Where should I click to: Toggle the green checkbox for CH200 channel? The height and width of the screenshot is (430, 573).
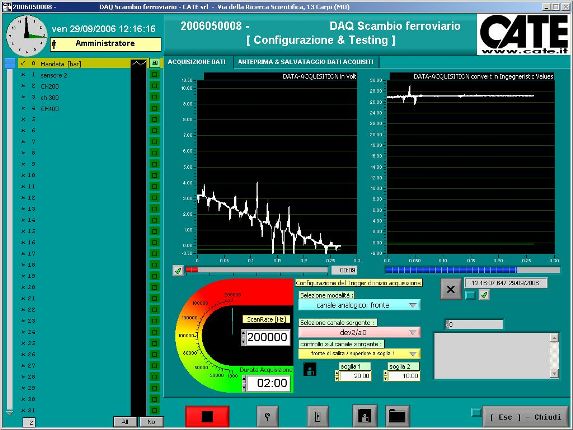(x=155, y=86)
